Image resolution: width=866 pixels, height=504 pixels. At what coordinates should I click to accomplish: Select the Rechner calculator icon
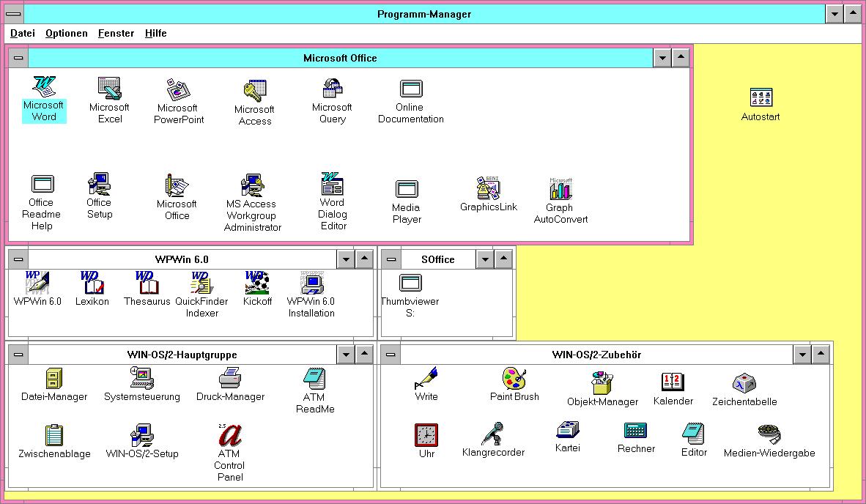(635, 430)
